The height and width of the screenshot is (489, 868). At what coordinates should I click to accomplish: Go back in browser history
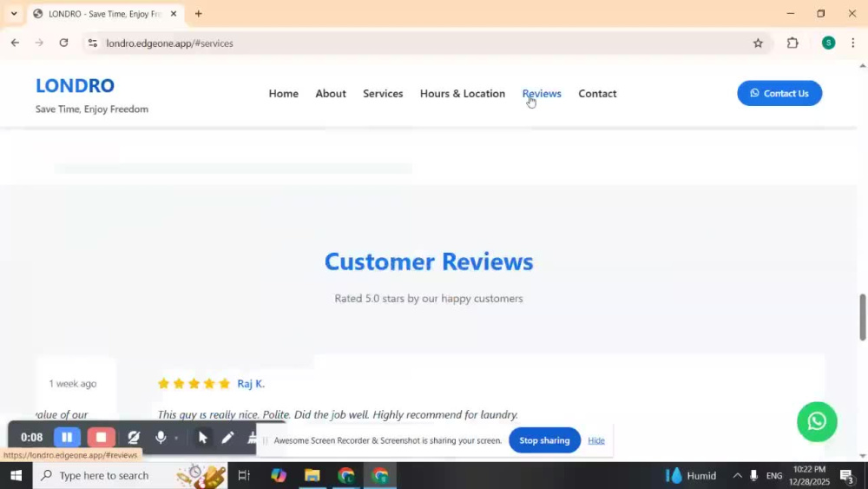tap(15, 43)
